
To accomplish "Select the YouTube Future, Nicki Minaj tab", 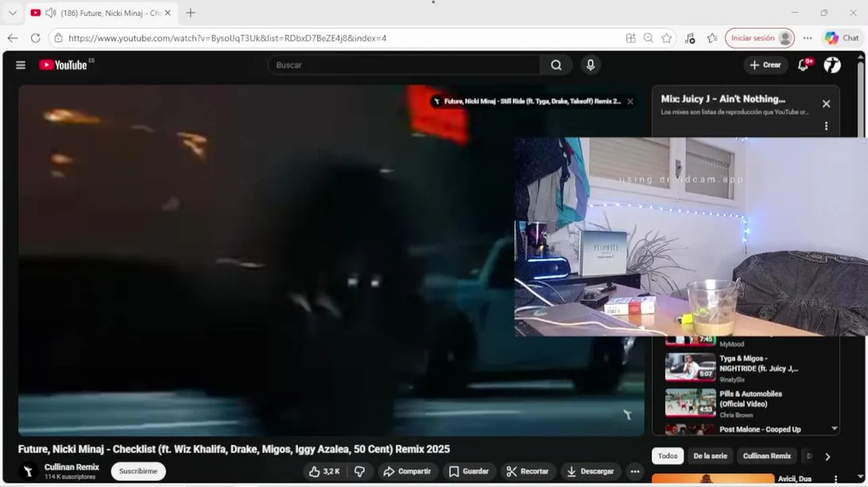I will pos(100,13).
